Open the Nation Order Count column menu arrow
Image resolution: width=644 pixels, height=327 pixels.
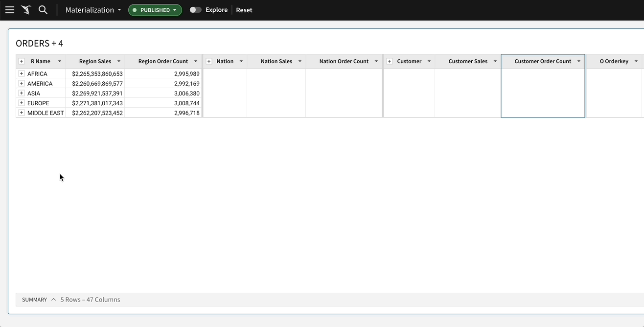pyautogui.click(x=376, y=61)
